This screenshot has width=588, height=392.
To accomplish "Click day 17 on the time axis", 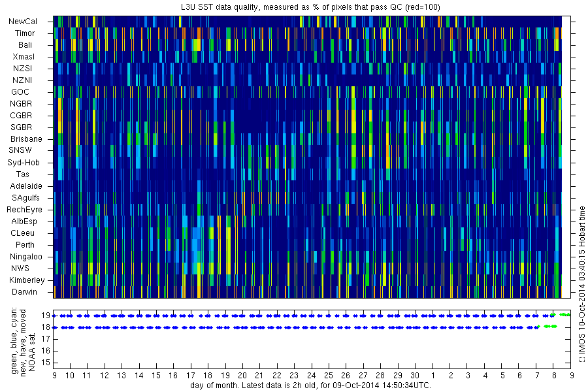I will (191, 376).
